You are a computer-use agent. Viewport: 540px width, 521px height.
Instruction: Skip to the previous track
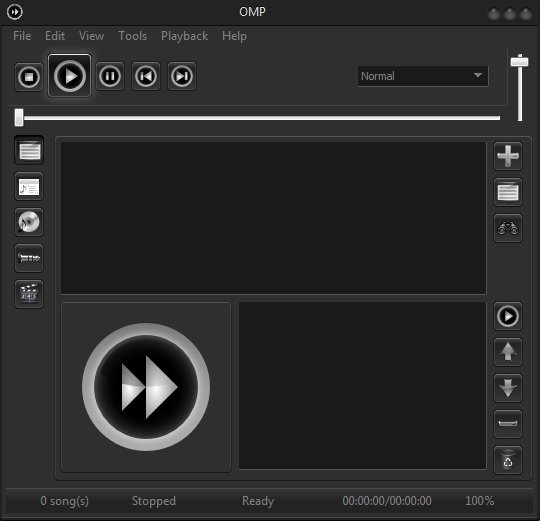(x=146, y=76)
